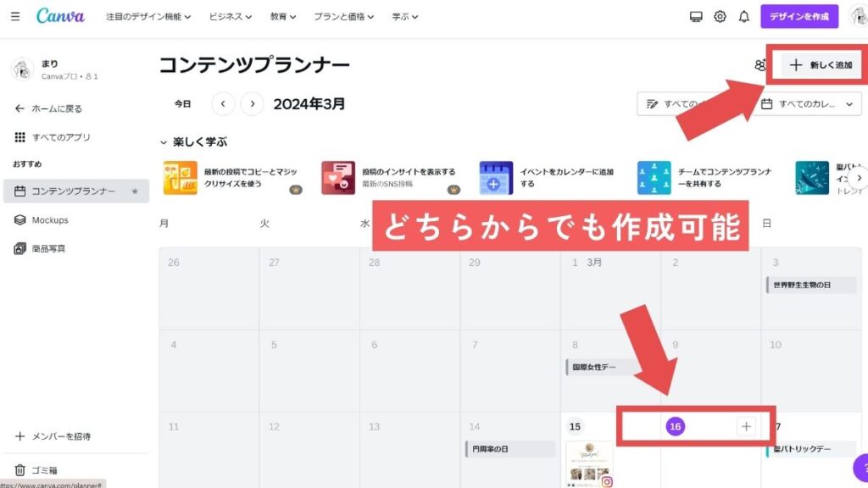868x488 pixels.
Task: Click the 2024年3月 month title
Action: tap(309, 104)
